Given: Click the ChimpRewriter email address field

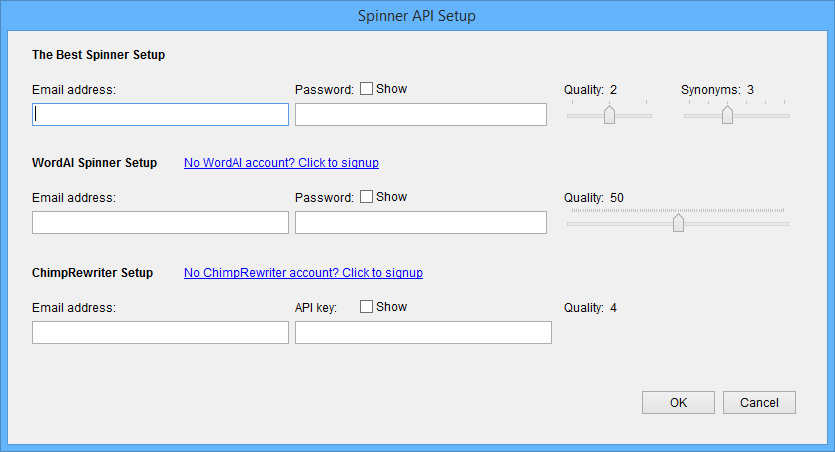Looking at the screenshot, I should [x=160, y=333].
